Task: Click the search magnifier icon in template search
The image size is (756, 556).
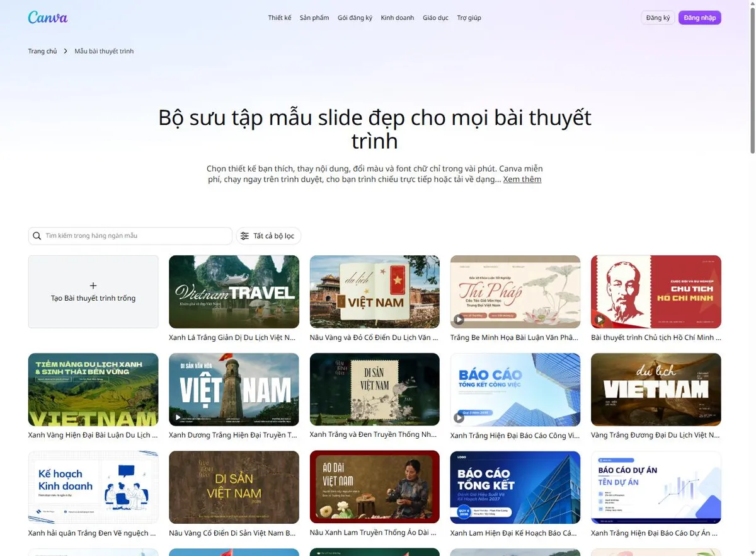Action: (38, 236)
